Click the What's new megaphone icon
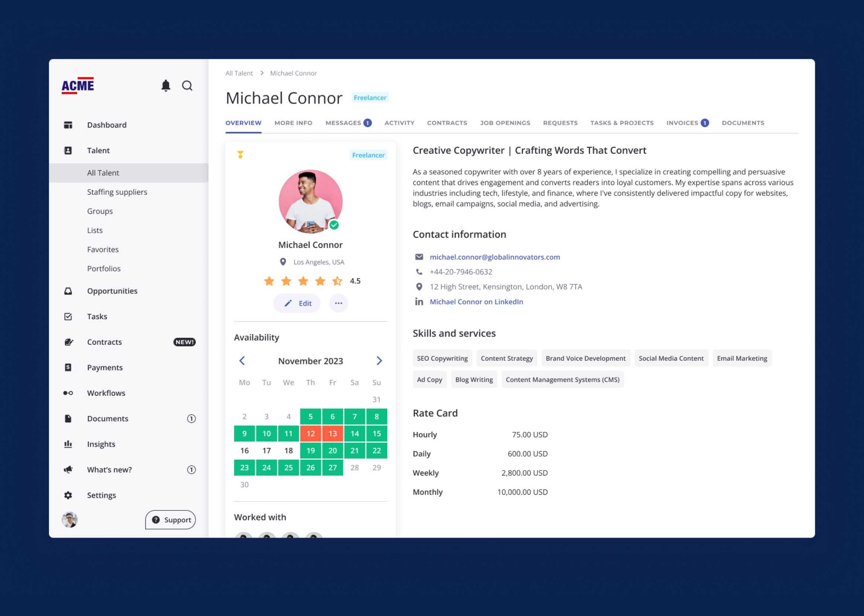This screenshot has height=616, width=864. [68, 470]
